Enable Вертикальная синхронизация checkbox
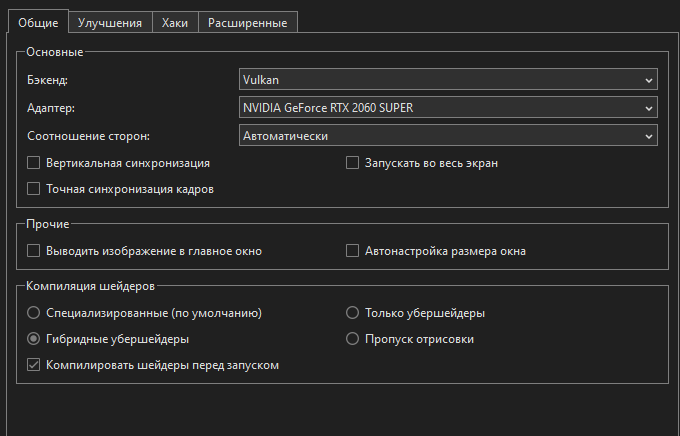Viewport: 680px width, 436px height. pos(34,162)
